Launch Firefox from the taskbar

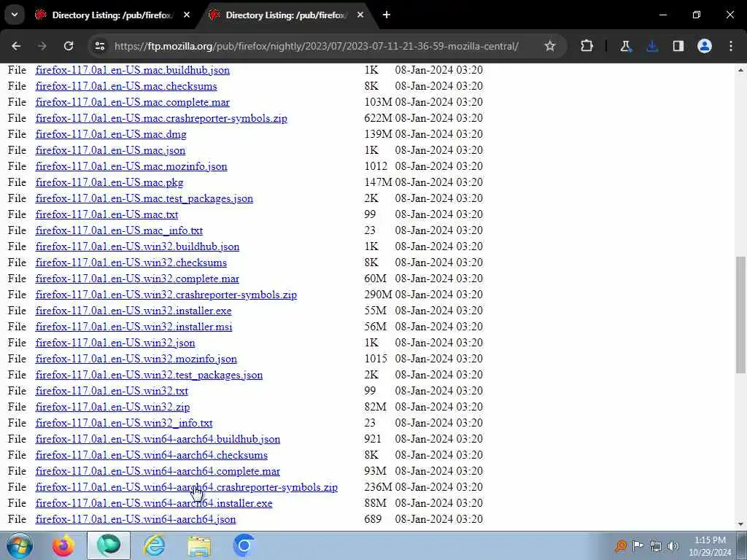[x=63, y=545]
